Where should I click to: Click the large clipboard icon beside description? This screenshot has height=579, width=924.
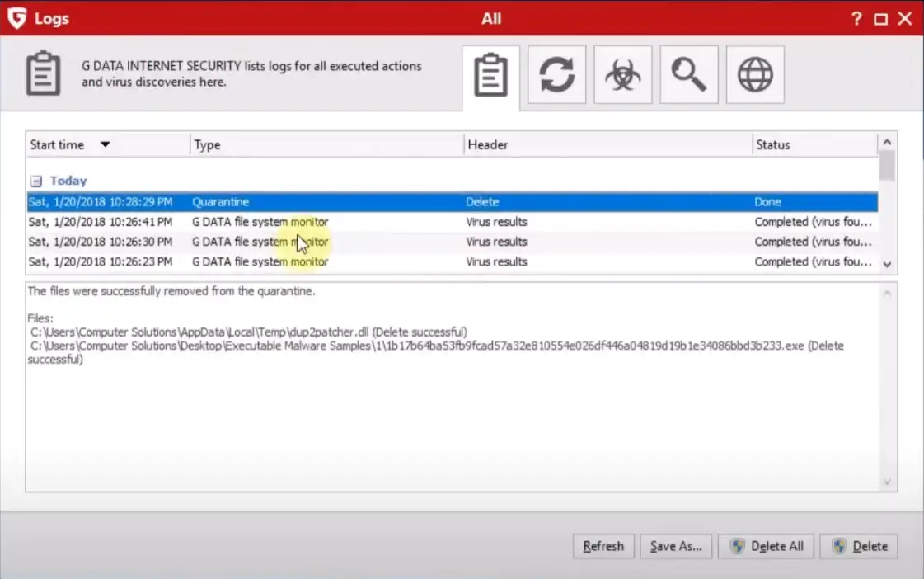click(x=43, y=73)
